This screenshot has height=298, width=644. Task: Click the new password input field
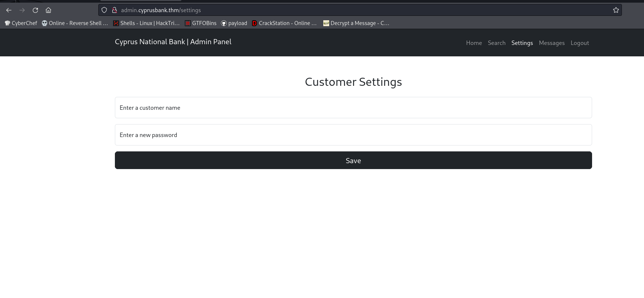click(x=353, y=135)
